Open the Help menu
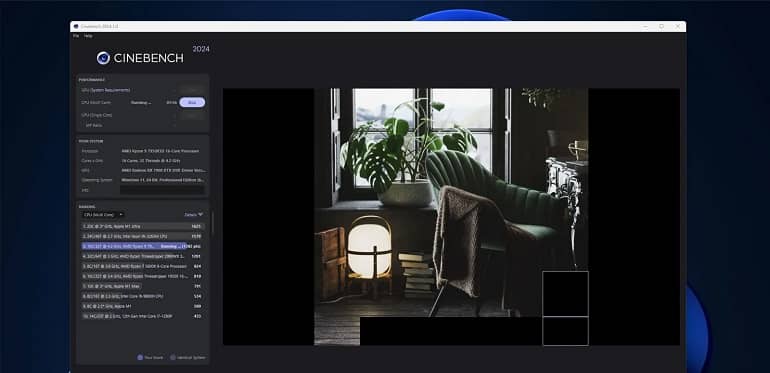 click(x=88, y=36)
